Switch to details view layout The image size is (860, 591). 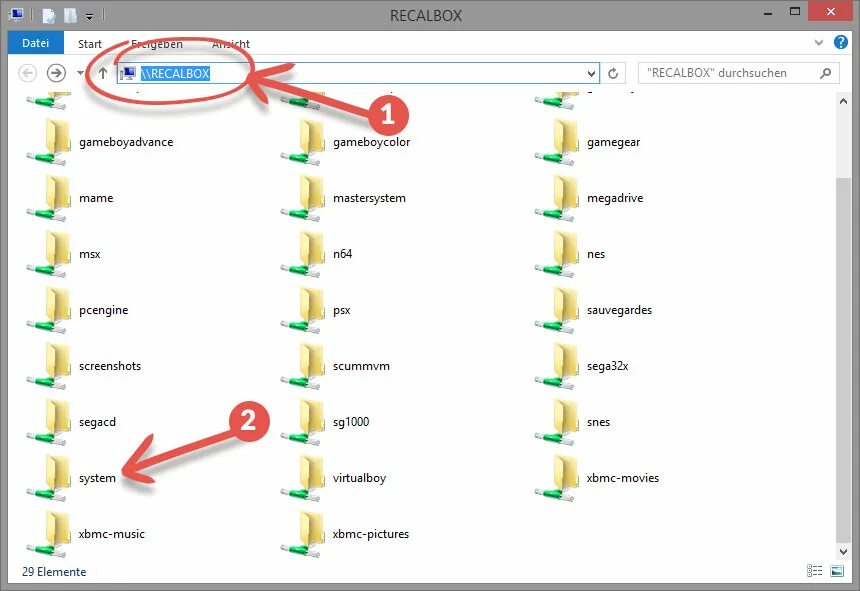(814, 571)
